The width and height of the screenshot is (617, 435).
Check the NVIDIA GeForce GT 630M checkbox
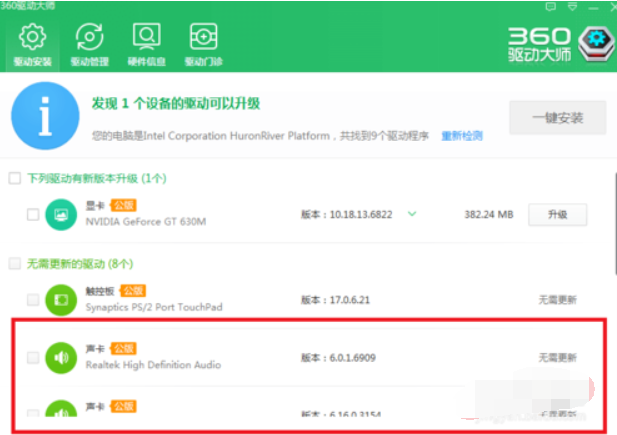33,214
